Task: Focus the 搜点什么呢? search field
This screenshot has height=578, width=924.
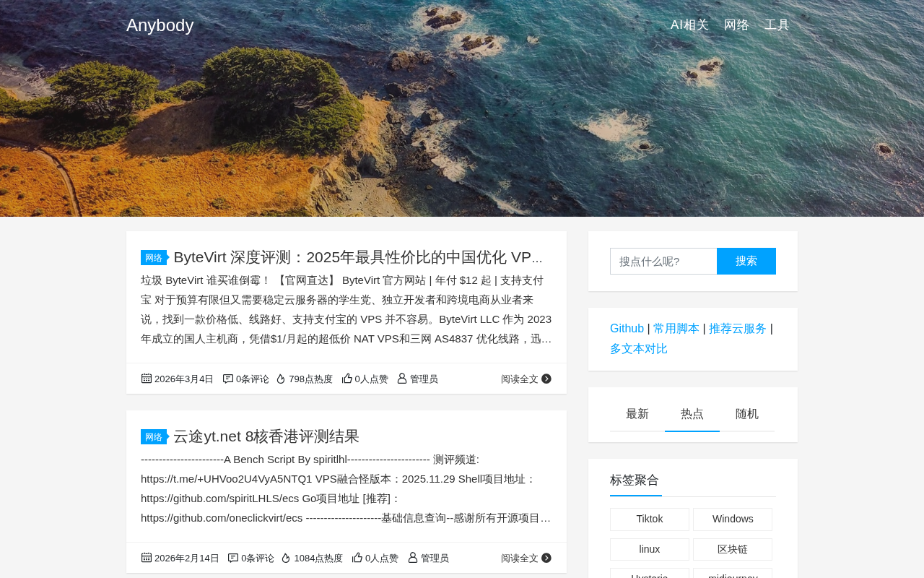Action: click(x=663, y=261)
